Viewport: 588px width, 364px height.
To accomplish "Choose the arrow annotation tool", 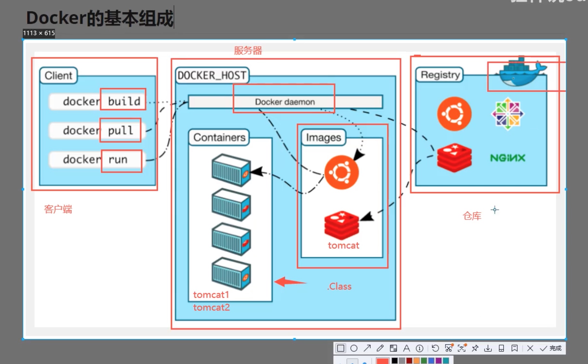I will 367,348.
